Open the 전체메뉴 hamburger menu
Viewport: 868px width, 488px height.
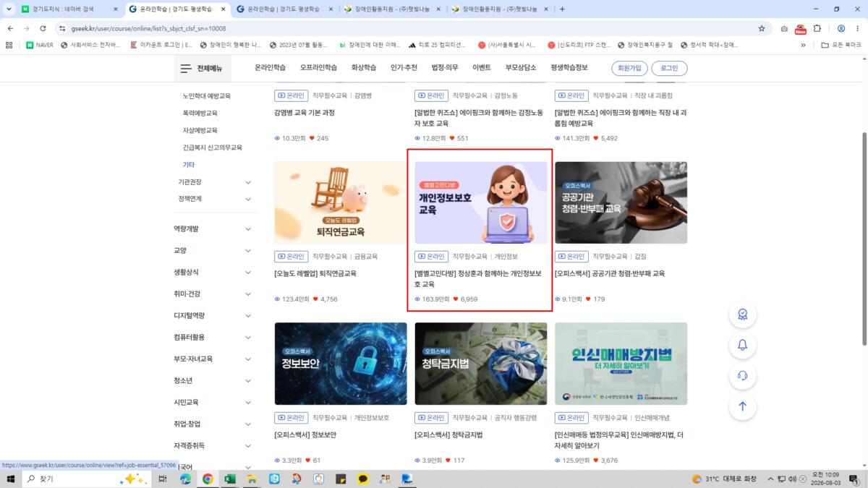pyautogui.click(x=201, y=68)
